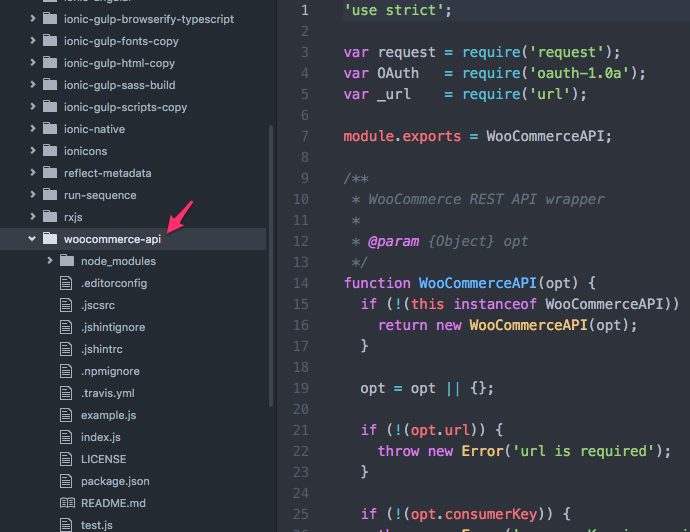The width and height of the screenshot is (690, 532).
Task: Expand the ionic-gulp-scripts-copy folder chevron
Action: (33, 106)
